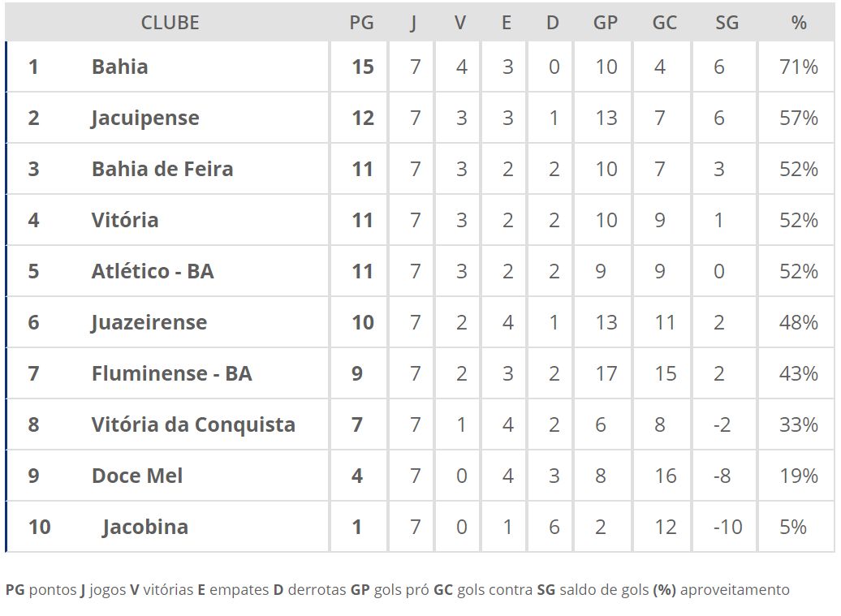841x616 pixels.
Task: Click Doce Mel's 16 goals against cell
Action: pos(665,476)
